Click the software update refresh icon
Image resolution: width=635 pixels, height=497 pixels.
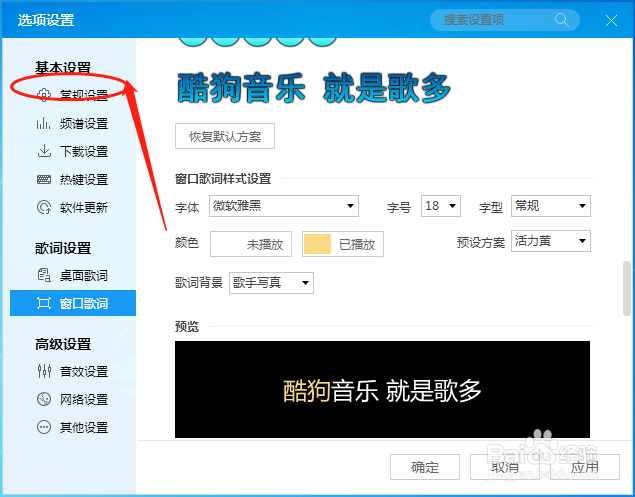pyautogui.click(x=44, y=207)
